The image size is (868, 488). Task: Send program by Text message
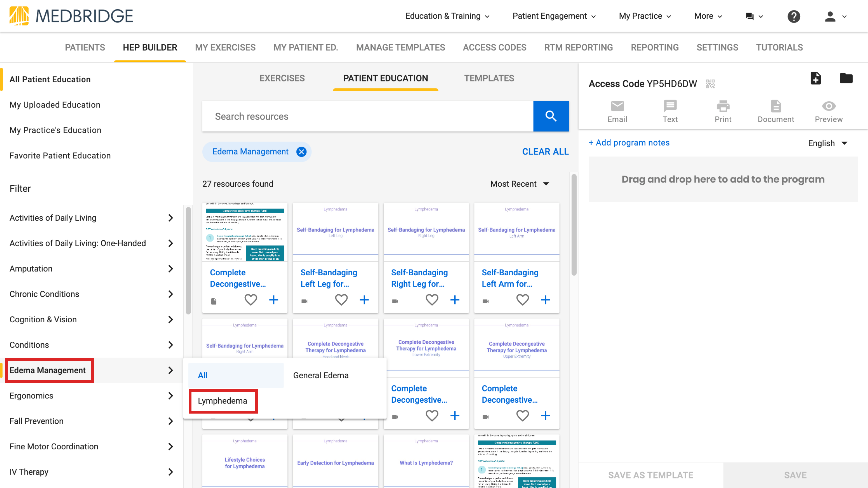click(x=670, y=112)
